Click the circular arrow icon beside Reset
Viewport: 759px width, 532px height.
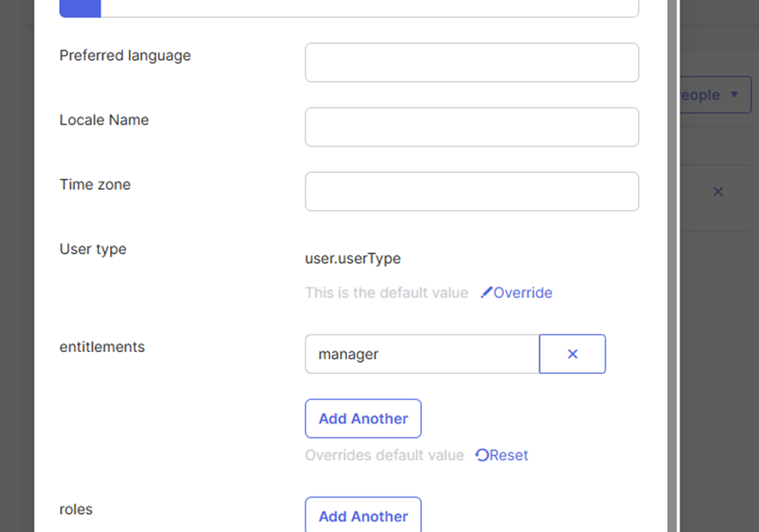tap(482, 455)
